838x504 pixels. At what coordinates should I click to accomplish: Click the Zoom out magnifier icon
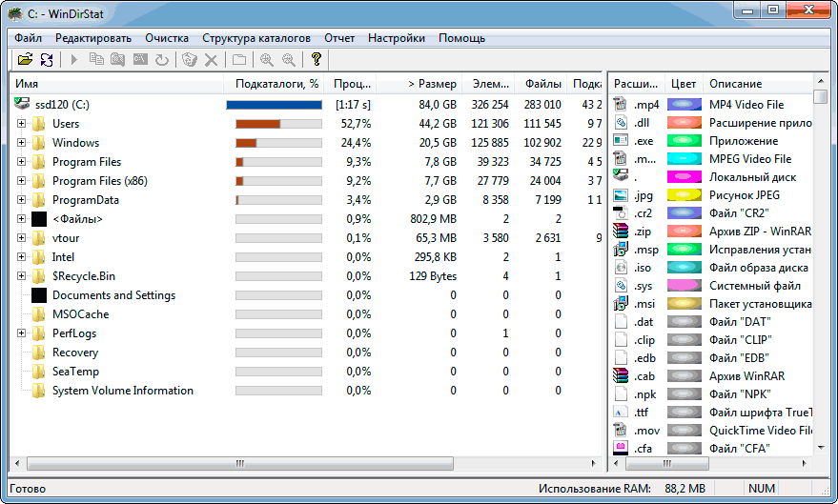(287, 60)
